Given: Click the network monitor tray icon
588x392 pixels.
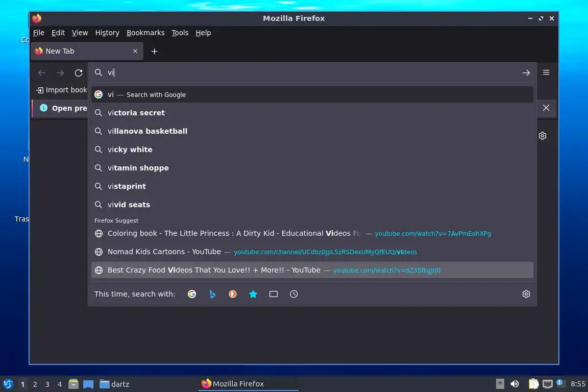Looking at the screenshot, I should point(548,384).
